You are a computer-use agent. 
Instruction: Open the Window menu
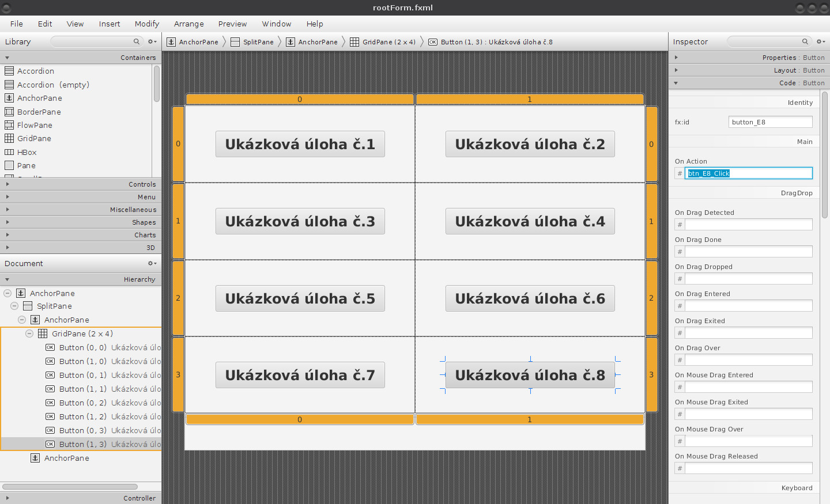[277, 24]
